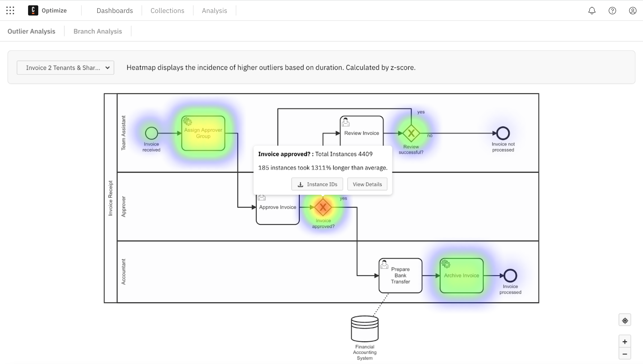Screen dimensions: 643x364
Task: Click the help question mark icon
Action: 612,10
